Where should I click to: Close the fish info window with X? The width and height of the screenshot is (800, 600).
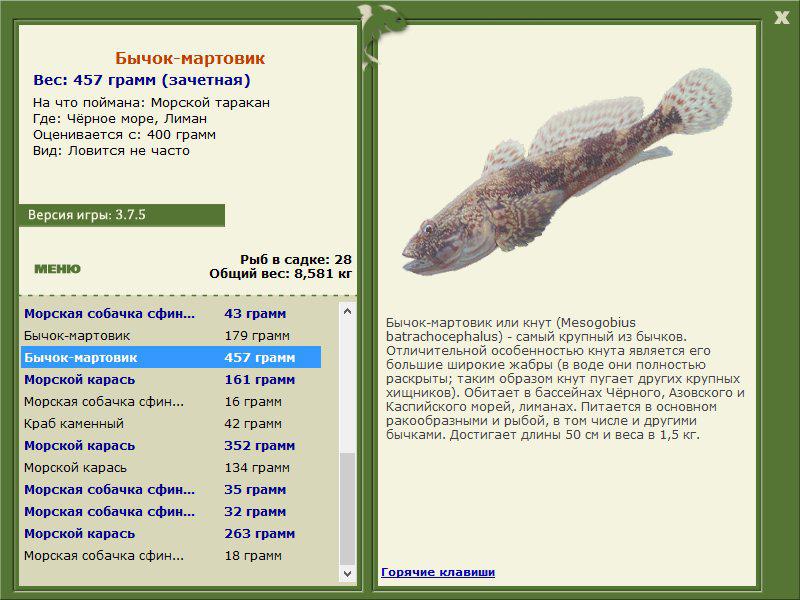[x=781, y=18]
